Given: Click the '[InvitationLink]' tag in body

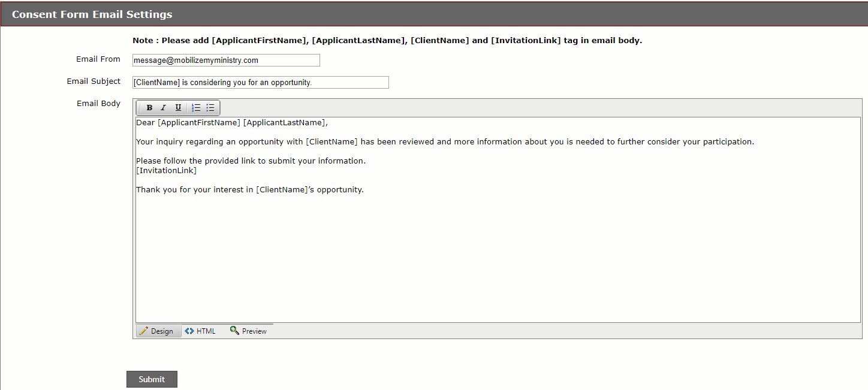Looking at the screenshot, I should click(166, 171).
